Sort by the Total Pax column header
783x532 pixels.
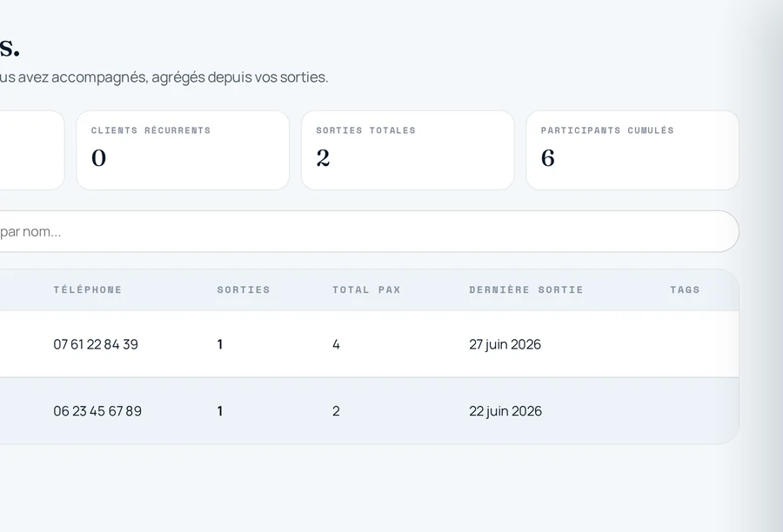[x=366, y=289]
